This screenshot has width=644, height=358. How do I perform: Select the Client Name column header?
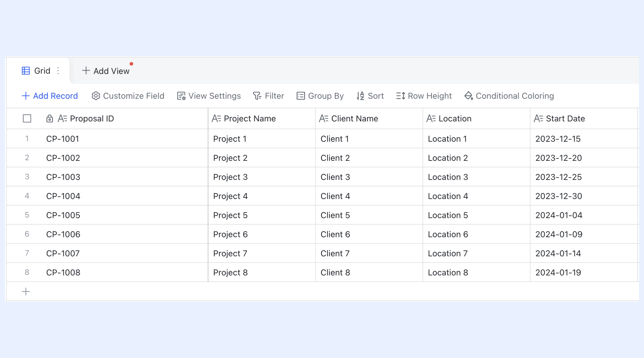(369, 118)
